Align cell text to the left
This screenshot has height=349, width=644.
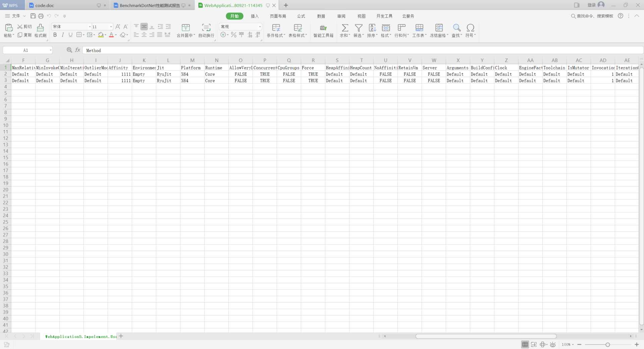click(x=136, y=35)
